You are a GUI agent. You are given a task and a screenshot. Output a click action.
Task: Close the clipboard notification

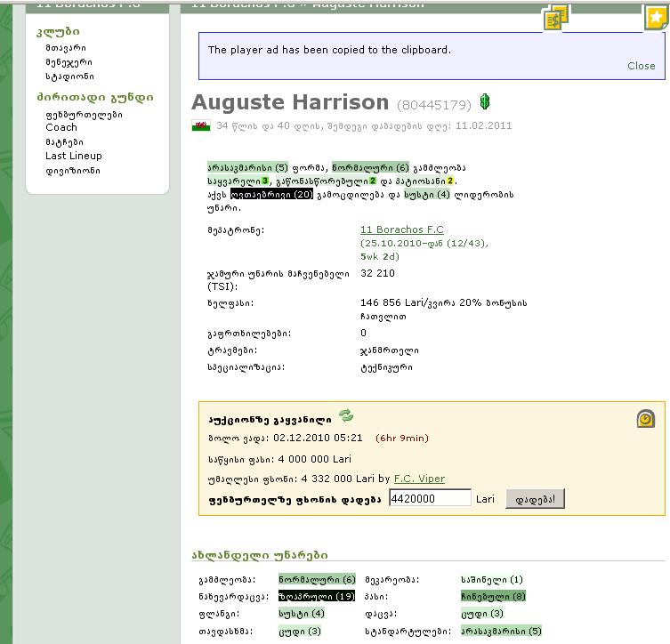pyautogui.click(x=641, y=66)
